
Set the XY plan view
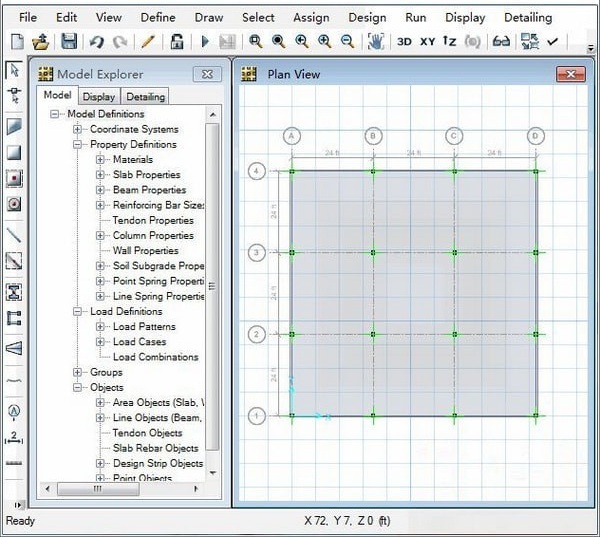(x=427, y=41)
